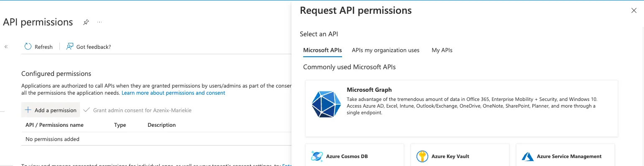This screenshot has height=166, width=644.
Task: Click the Got feedback person icon
Action: coord(70,47)
